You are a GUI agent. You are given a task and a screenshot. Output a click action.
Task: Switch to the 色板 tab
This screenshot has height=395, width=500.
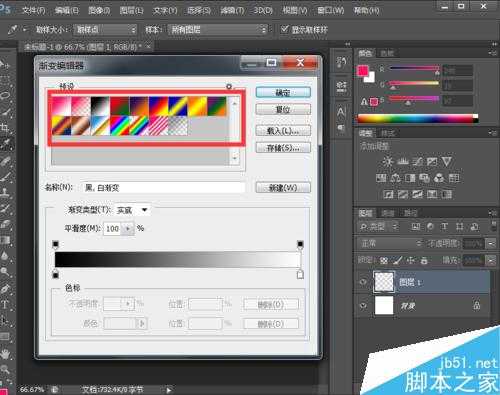point(387,53)
